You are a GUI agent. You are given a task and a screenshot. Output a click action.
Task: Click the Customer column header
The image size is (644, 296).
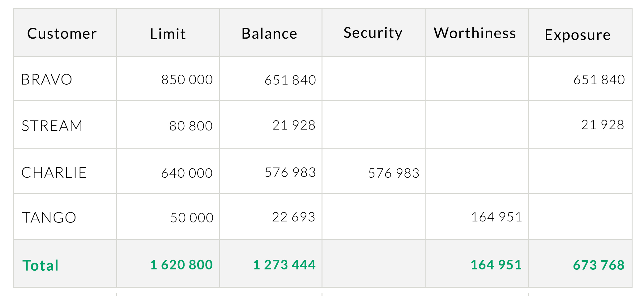62,33
